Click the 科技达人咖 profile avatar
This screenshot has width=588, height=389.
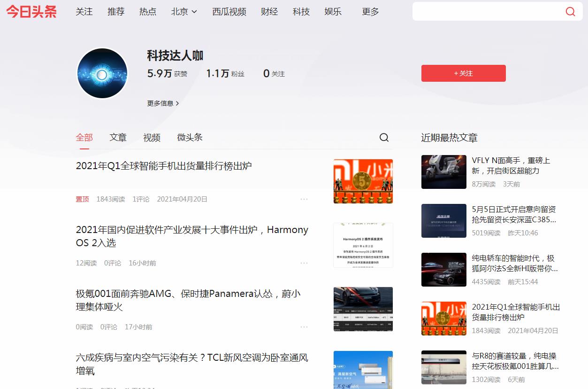[102, 73]
